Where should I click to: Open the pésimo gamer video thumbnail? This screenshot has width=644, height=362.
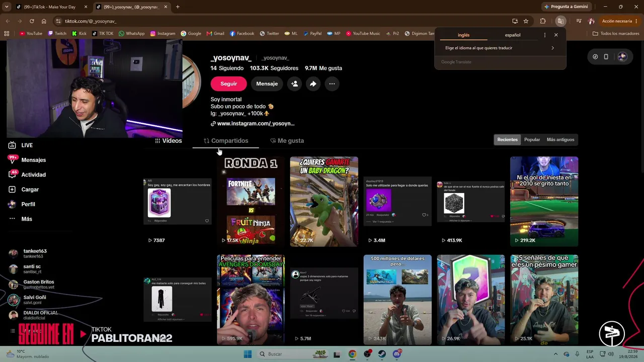click(544, 300)
